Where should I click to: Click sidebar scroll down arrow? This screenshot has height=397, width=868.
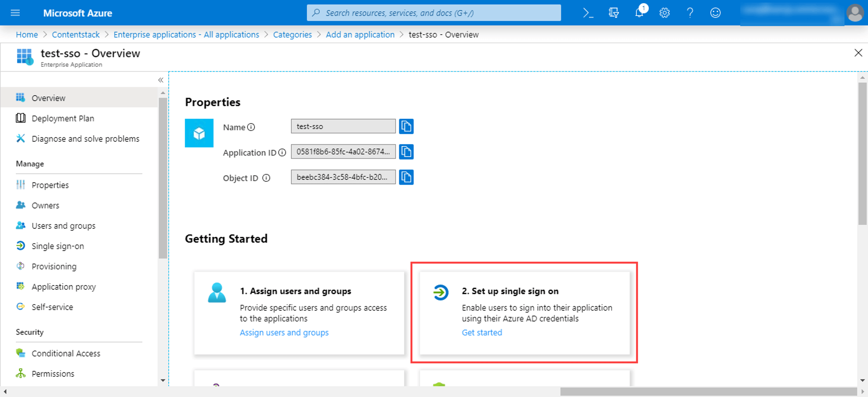point(163,380)
